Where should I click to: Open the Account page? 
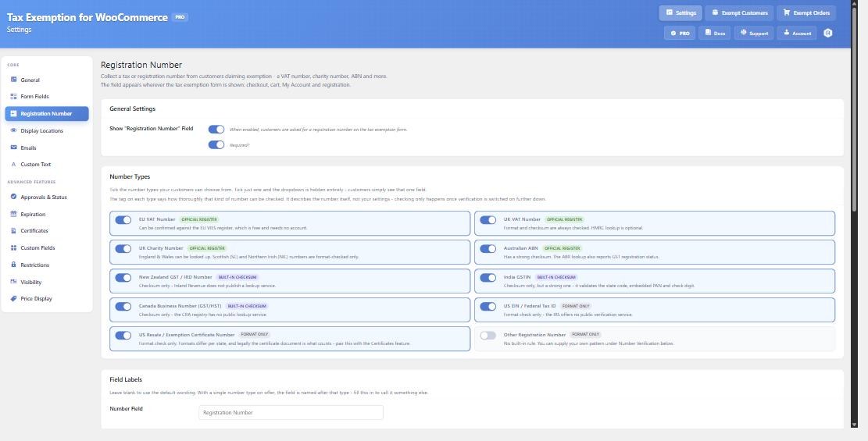click(x=797, y=34)
